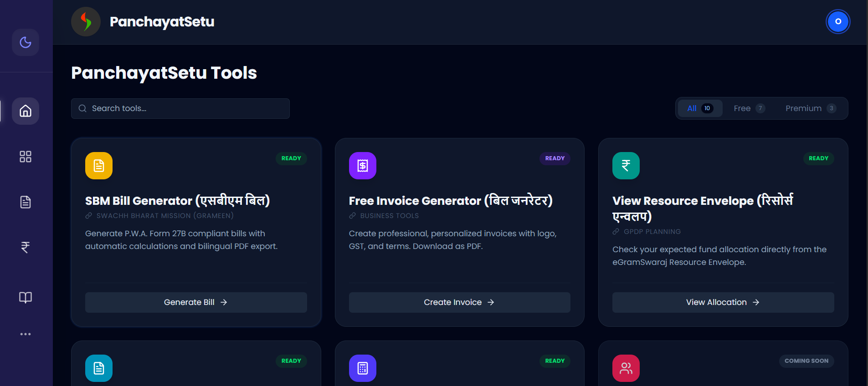Toggle dark mode with the moon icon
This screenshot has height=386, width=868.
click(x=26, y=42)
